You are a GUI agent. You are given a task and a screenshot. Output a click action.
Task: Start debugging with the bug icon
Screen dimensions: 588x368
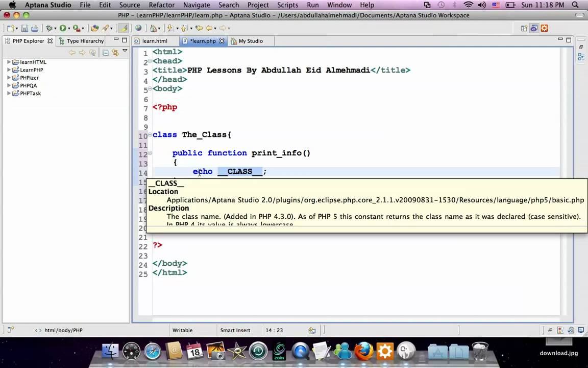49,28
